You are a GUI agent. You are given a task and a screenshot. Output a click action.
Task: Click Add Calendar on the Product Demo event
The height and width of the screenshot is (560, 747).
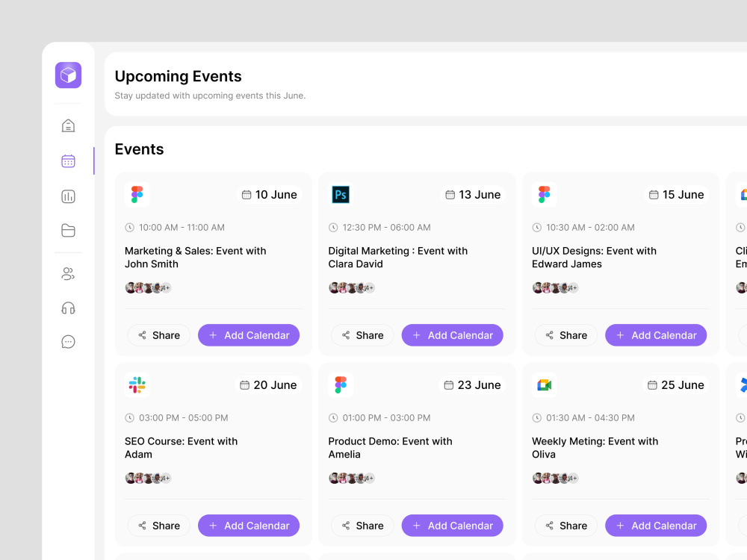point(452,526)
